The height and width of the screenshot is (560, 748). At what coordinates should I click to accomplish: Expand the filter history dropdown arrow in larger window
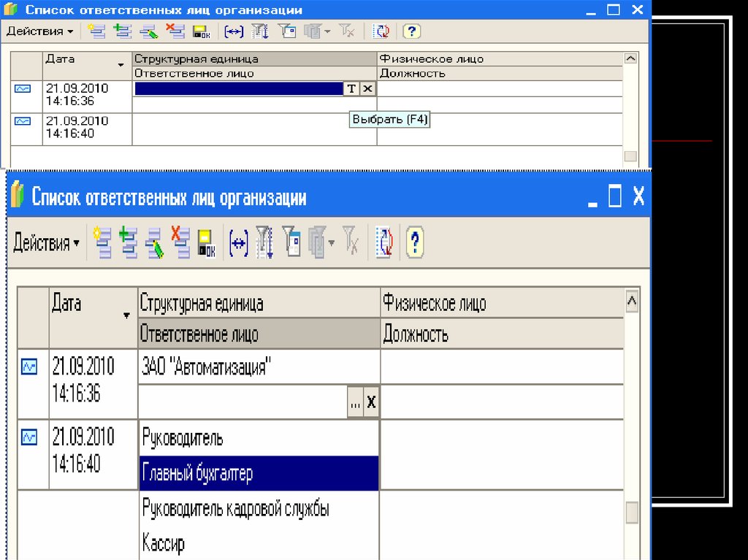332,243
